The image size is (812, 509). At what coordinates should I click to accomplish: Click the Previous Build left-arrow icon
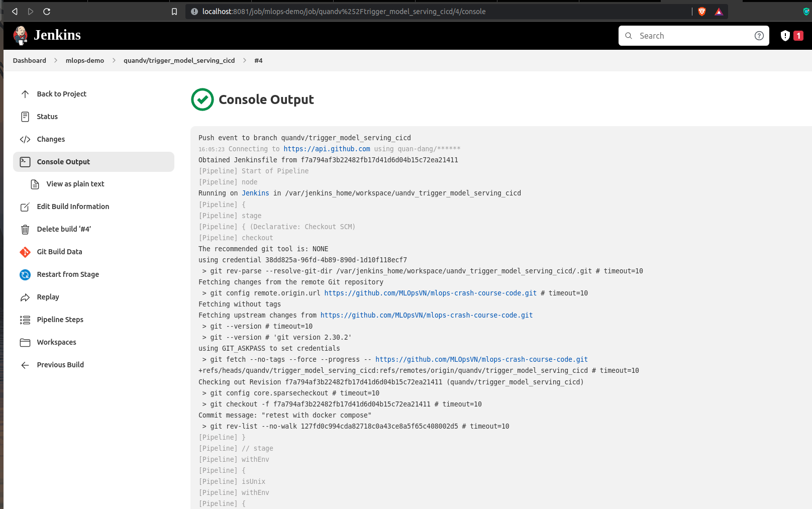pyautogui.click(x=25, y=365)
